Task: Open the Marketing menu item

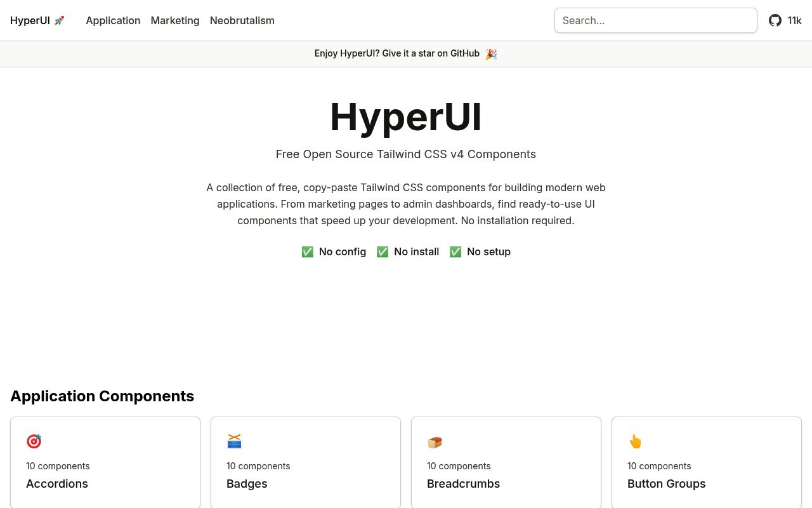Action: pos(174,20)
